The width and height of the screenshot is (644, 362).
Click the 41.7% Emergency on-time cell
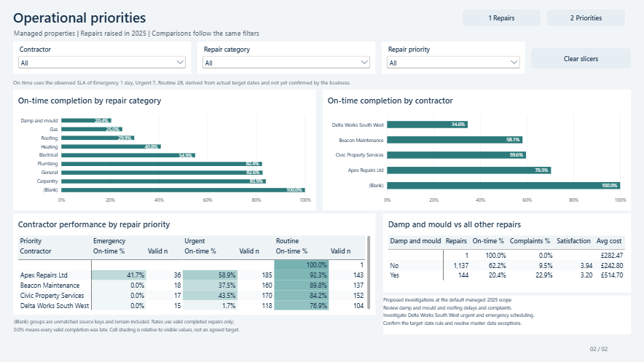(119, 275)
